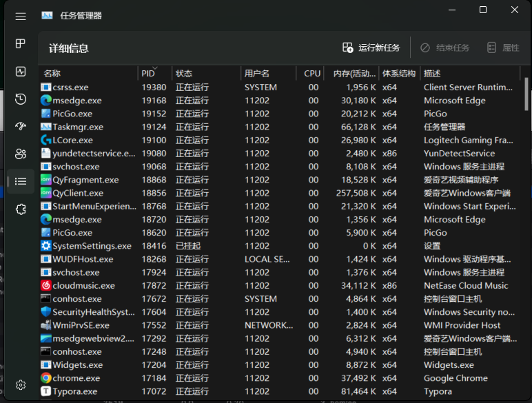Screen dimensions: 532x403
Task: Open the Services page in sidebar
Action: pyautogui.click(x=21, y=209)
